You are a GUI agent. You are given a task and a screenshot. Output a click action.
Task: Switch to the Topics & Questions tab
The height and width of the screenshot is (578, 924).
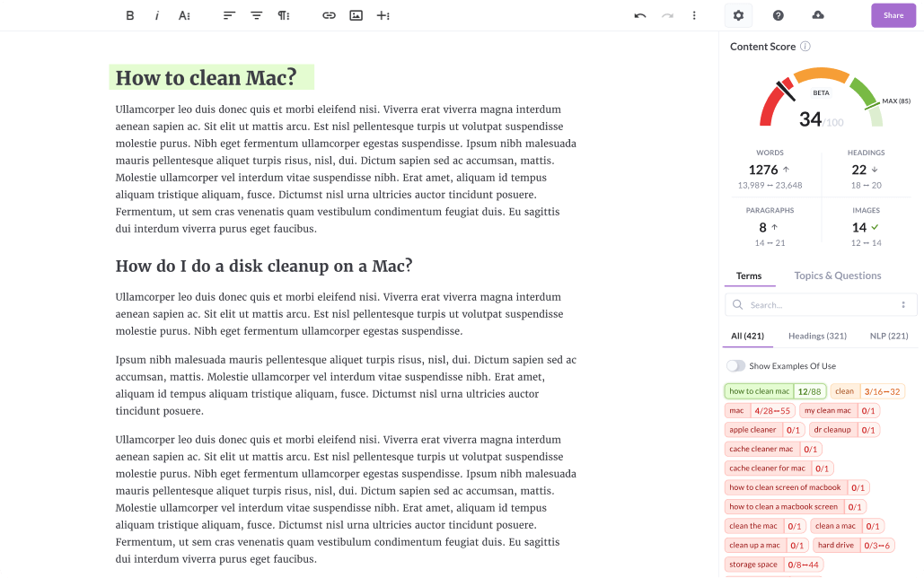(x=837, y=276)
